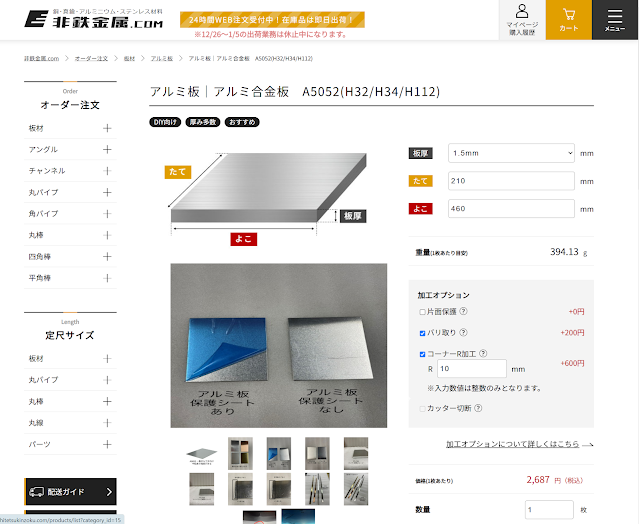Select the blue protective sheet thumbnail
Viewport: 639px width, 524px height.
279,454
